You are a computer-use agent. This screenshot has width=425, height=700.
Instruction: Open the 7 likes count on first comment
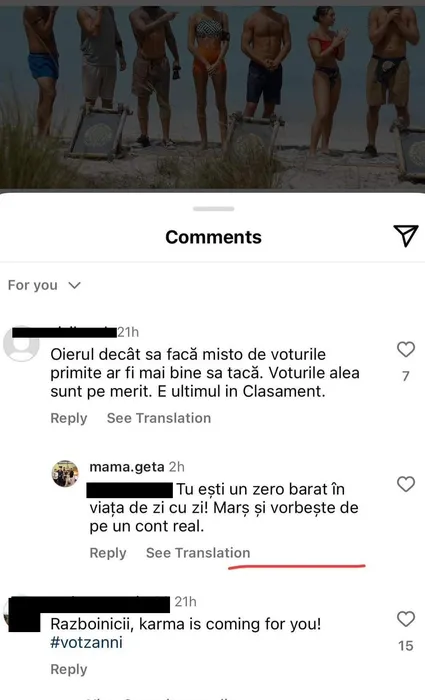pos(406,376)
